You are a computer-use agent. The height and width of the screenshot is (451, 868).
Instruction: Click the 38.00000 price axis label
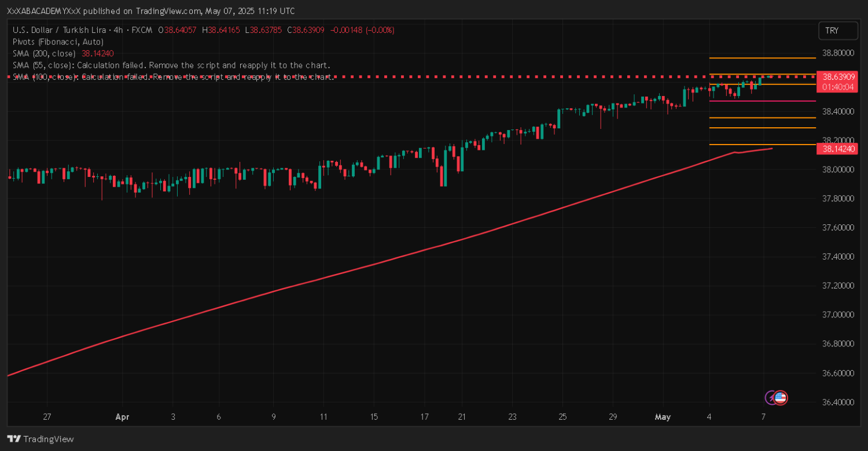[838, 169]
